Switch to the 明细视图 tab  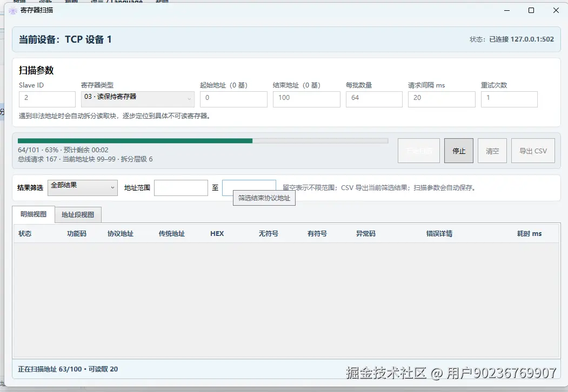coord(34,214)
